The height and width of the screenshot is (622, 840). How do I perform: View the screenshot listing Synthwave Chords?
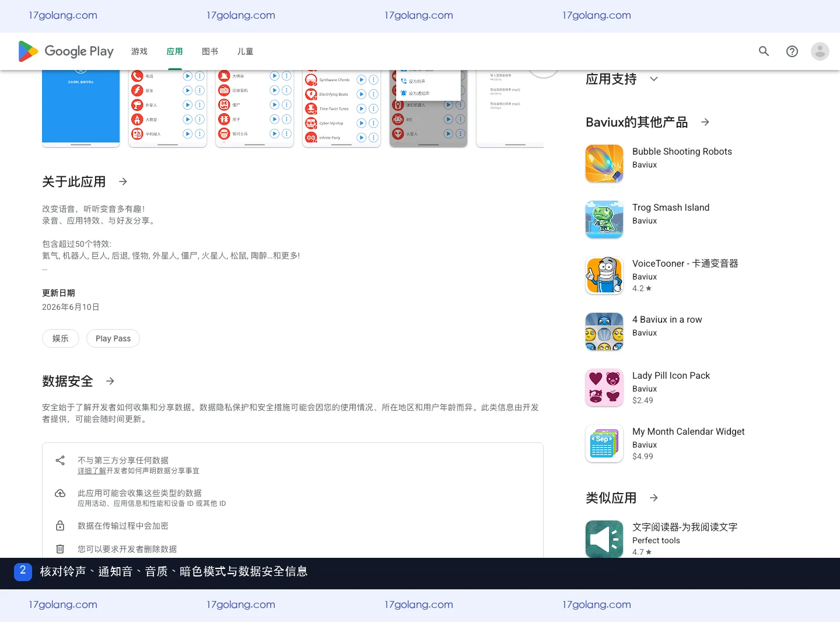coord(342,109)
